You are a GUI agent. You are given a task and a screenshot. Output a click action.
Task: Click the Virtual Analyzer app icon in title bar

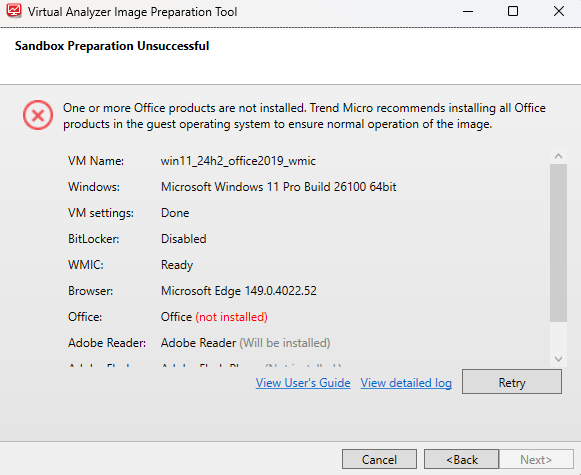[x=14, y=11]
